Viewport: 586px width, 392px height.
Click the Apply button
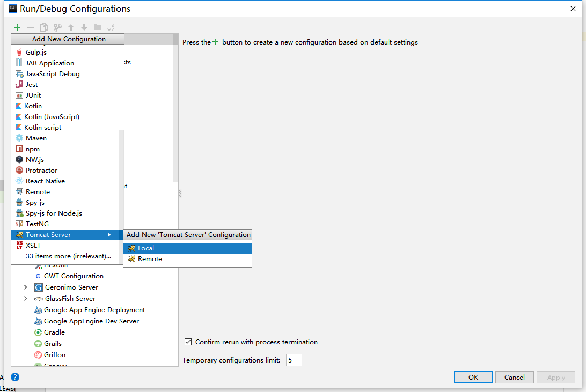[x=556, y=377]
